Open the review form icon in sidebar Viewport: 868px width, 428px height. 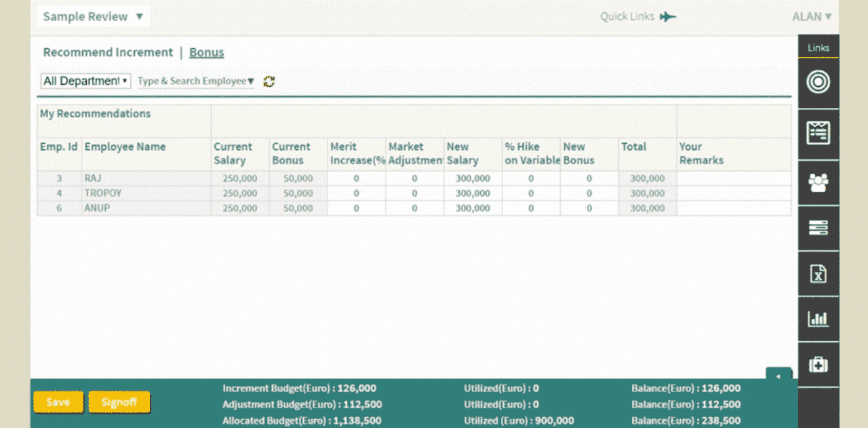(818, 133)
